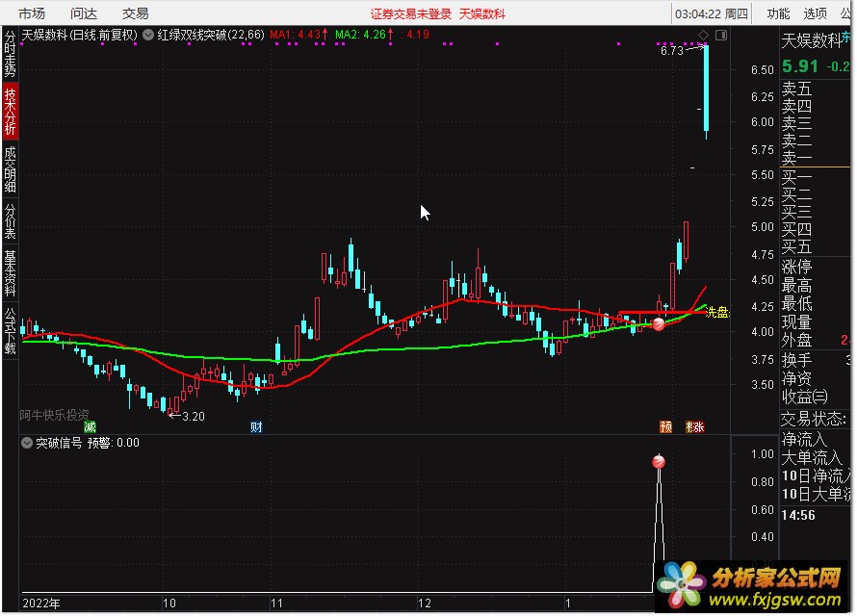Open the 问达 menu
Image resolution: width=857 pixels, height=616 pixels.
(84, 13)
